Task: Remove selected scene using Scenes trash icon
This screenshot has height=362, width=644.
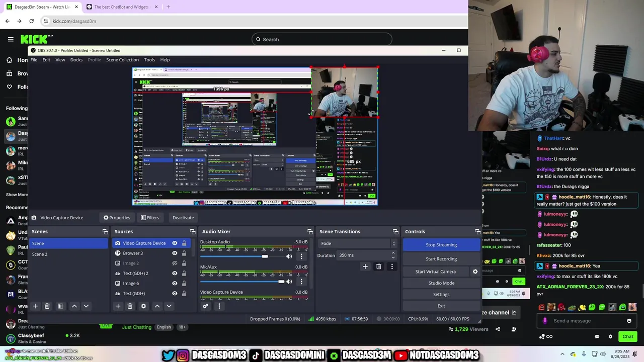Action: click(x=47, y=306)
